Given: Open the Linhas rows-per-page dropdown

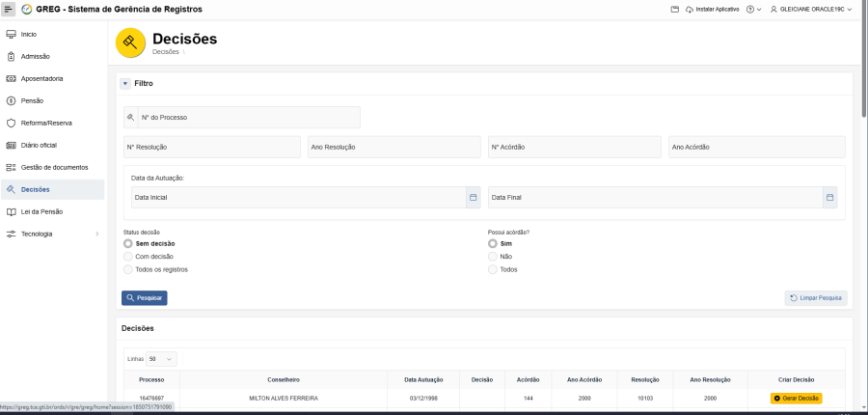Looking at the screenshot, I should coord(162,359).
